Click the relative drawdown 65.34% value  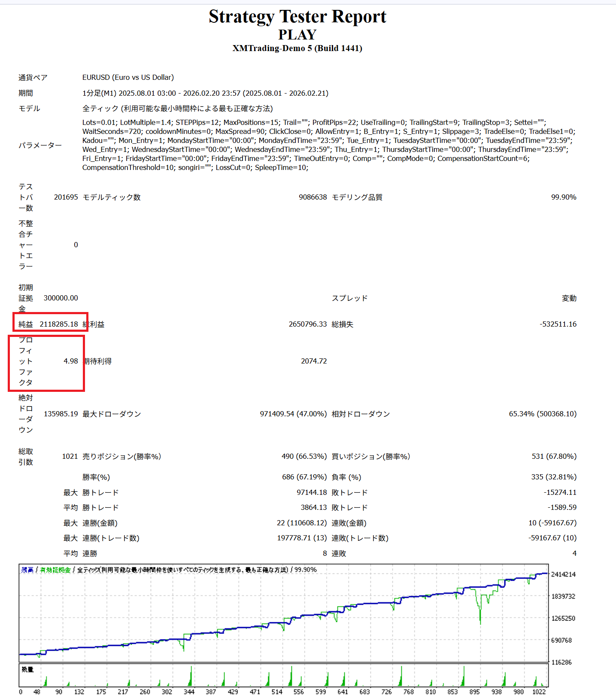(x=542, y=414)
